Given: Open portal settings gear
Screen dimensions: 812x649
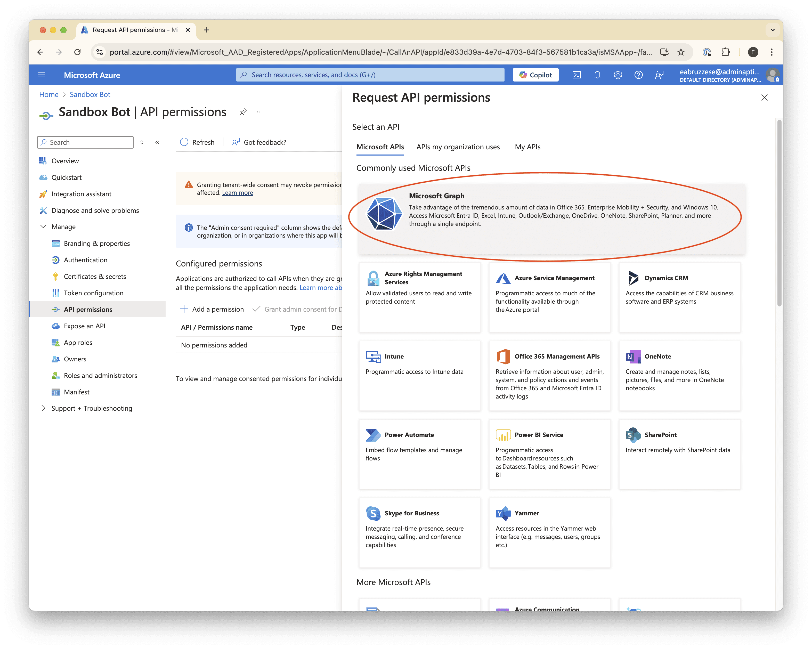Looking at the screenshot, I should [618, 75].
